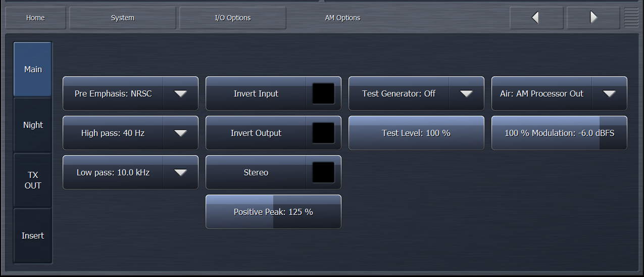Go back with the left arrow button

536,18
